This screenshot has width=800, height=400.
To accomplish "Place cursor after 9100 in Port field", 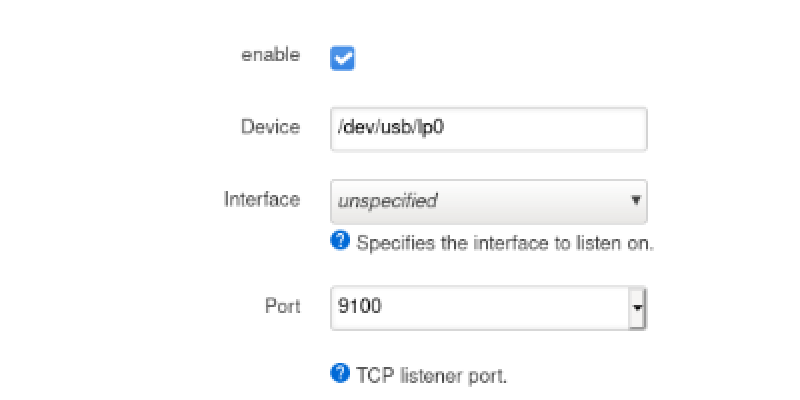I will [x=383, y=308].
